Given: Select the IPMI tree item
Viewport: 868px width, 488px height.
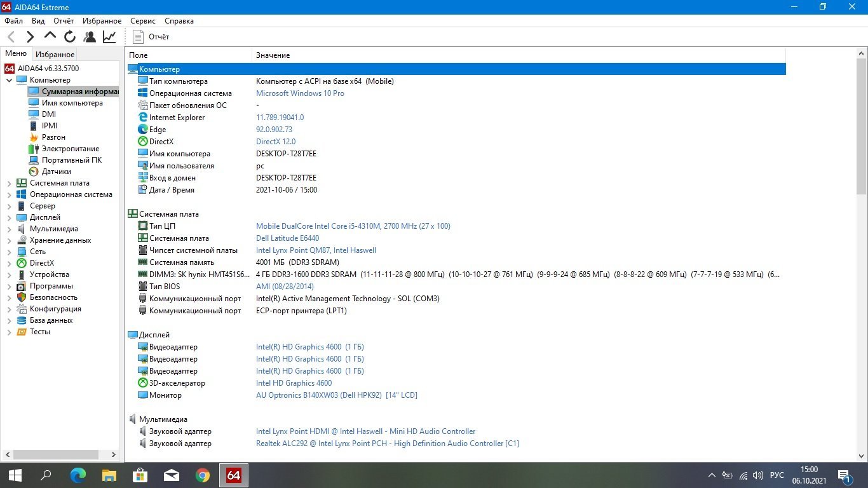Looking at the screenshot, I should [x=50, y=126].
